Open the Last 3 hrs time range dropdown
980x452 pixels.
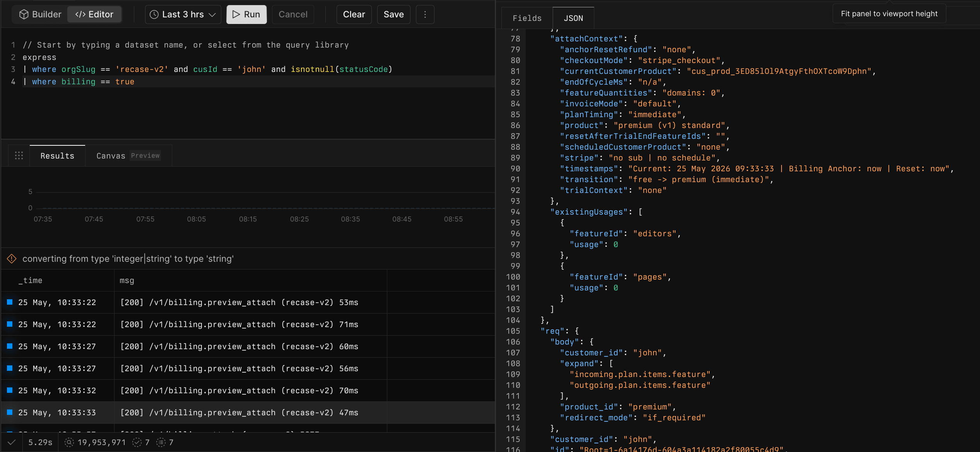[183, 14]
